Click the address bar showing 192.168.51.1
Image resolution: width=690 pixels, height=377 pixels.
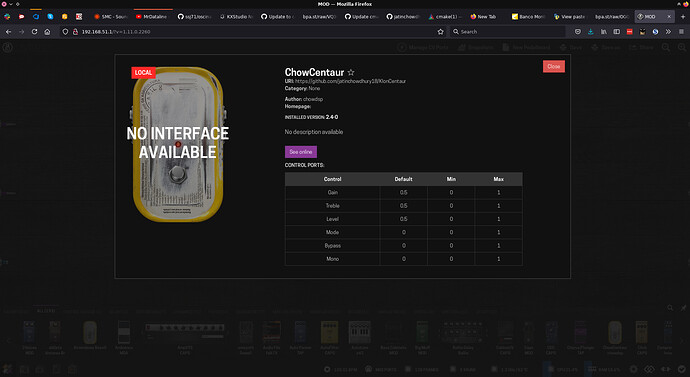251,32
